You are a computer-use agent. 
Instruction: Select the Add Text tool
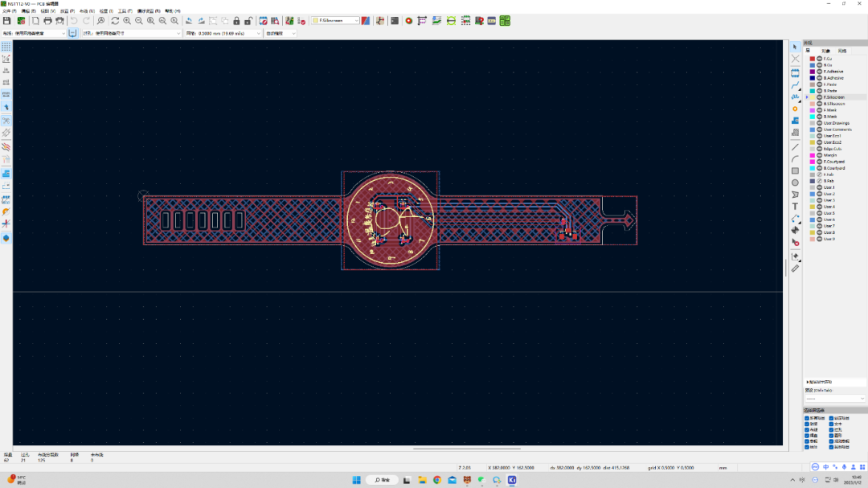coord(795,207)
